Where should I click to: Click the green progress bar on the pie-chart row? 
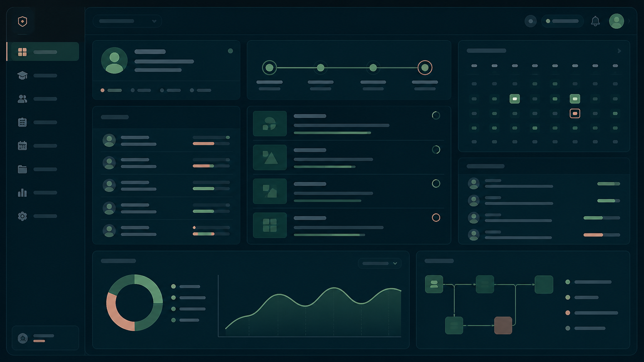click(332, 133)
